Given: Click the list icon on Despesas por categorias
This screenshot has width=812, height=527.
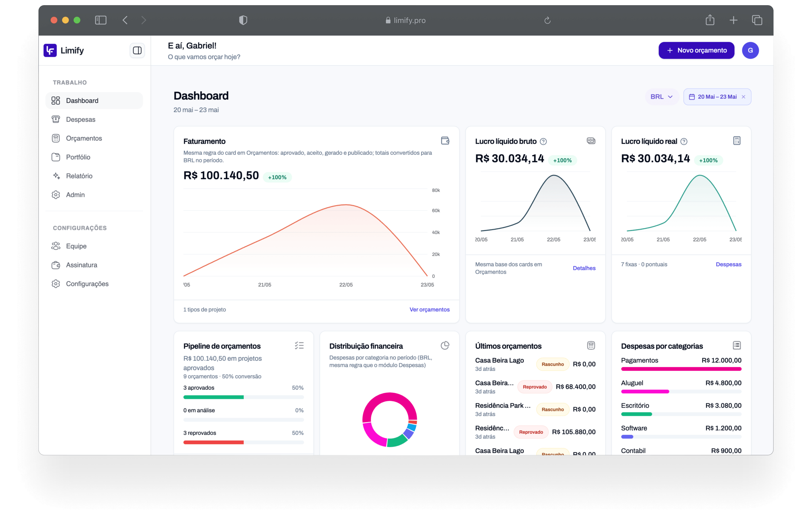Looking at the screenshot, I should pyautogui.click(x=736, y=345).
